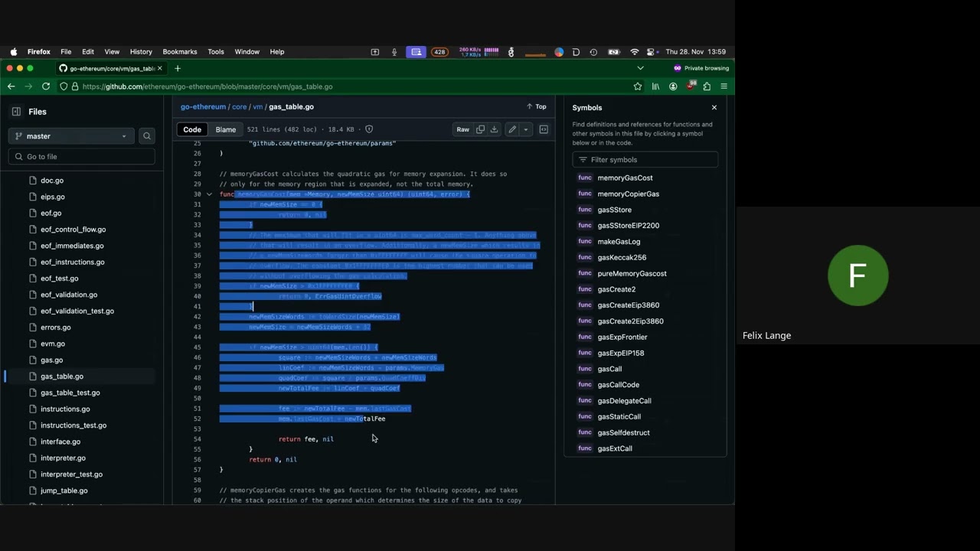This screenshot has height=551, width=980.
Task: Reload the GitHub page
Action: point(46,86)
